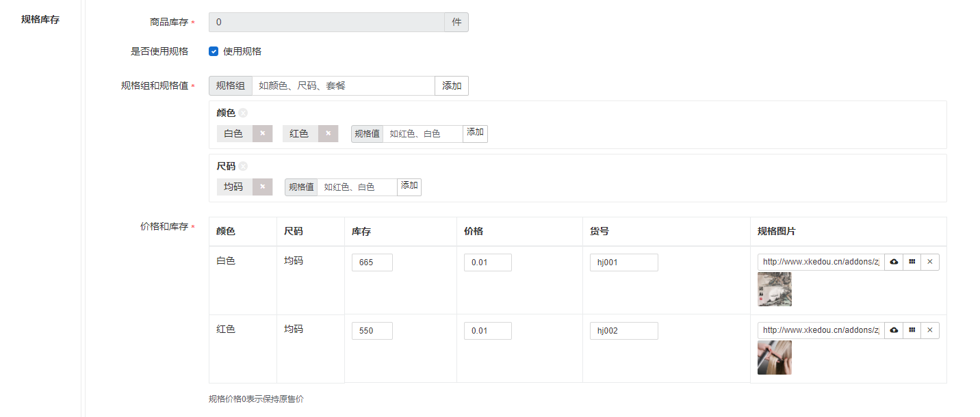Screen dimensions: 980x417
Task: Open image picker grid icon for 白色 row
Action: 912,262
